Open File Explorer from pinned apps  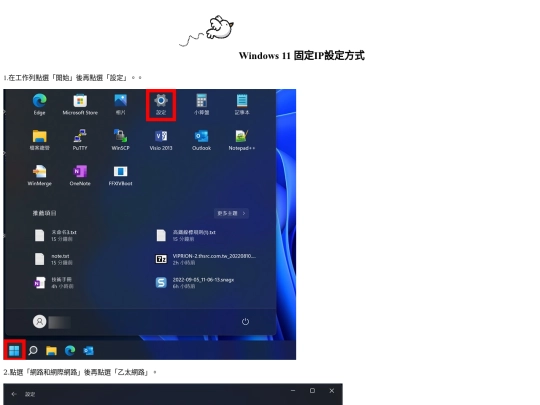(x=40, y=140)
